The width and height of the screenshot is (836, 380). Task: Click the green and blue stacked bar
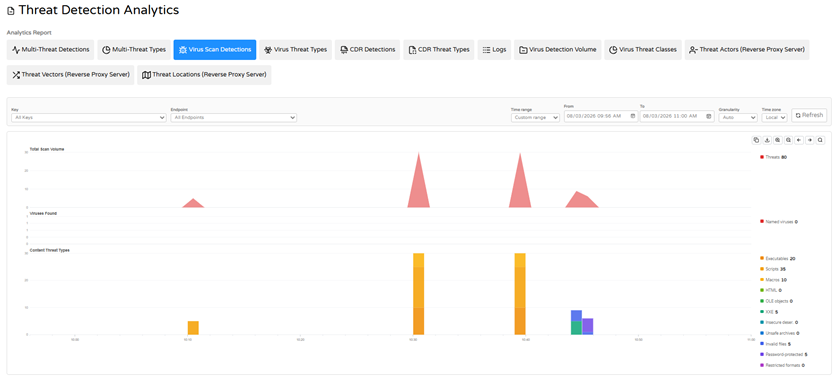point(576,322)
